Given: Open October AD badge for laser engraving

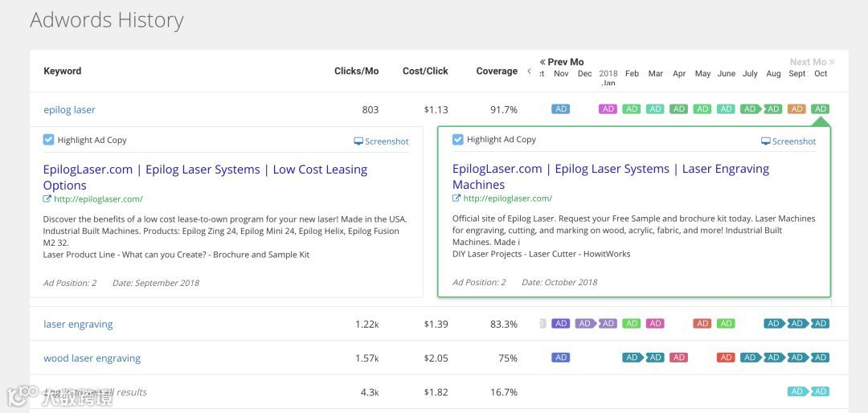Looking at the screenshot, I should point(821,323).
